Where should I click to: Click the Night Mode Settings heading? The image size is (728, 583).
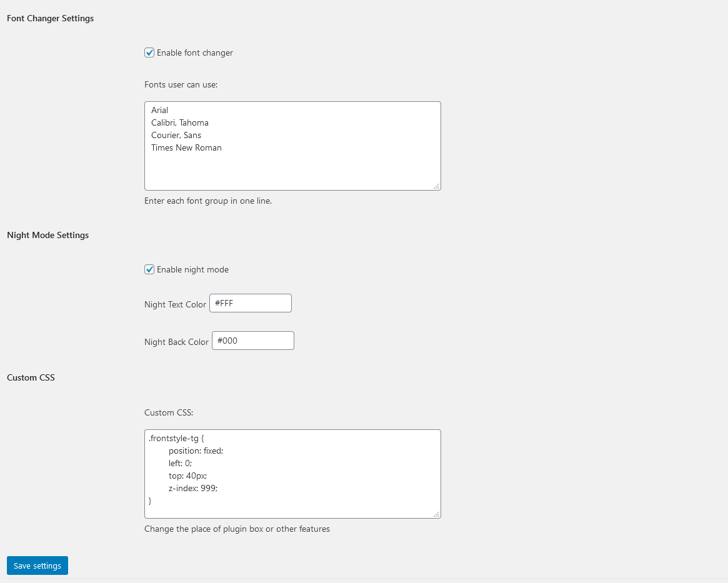click(x=47, y=235)
